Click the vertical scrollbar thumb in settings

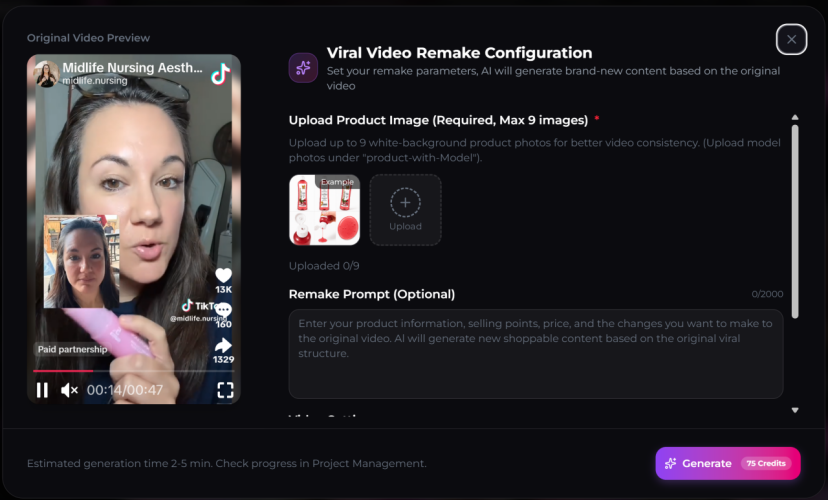pyautogui.click(x=795, y=222)
